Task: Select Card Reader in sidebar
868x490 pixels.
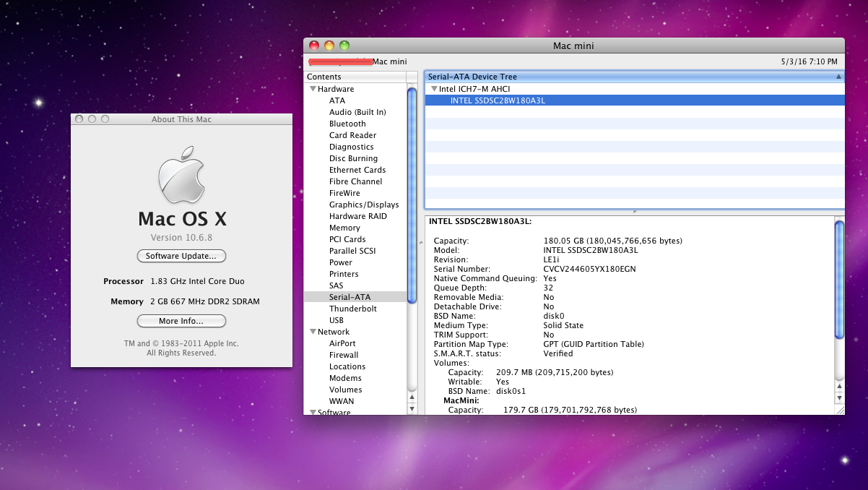Action: (352, 135)
